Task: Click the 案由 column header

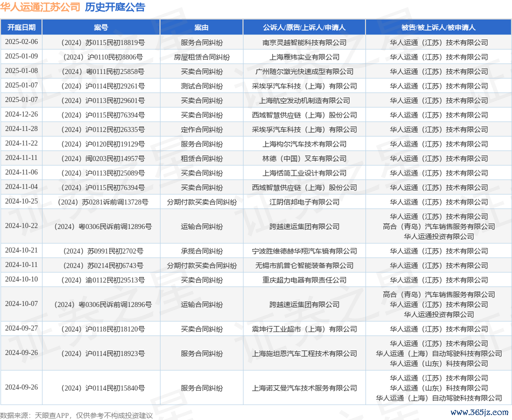Action: pos(201,27)
